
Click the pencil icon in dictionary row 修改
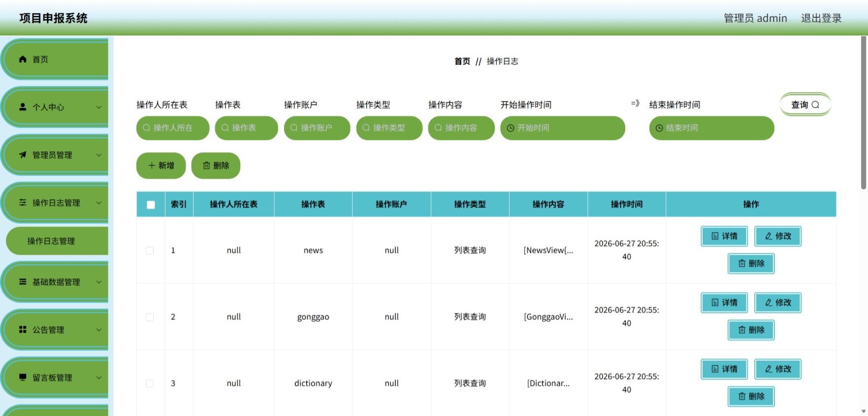(769, 369)
